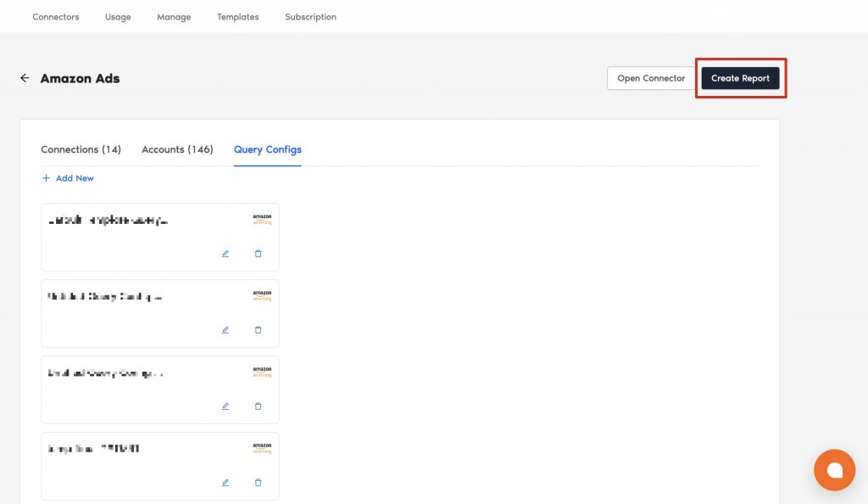Switch to the Connections (14) tab
868x504 pixels.
(81, 149)
